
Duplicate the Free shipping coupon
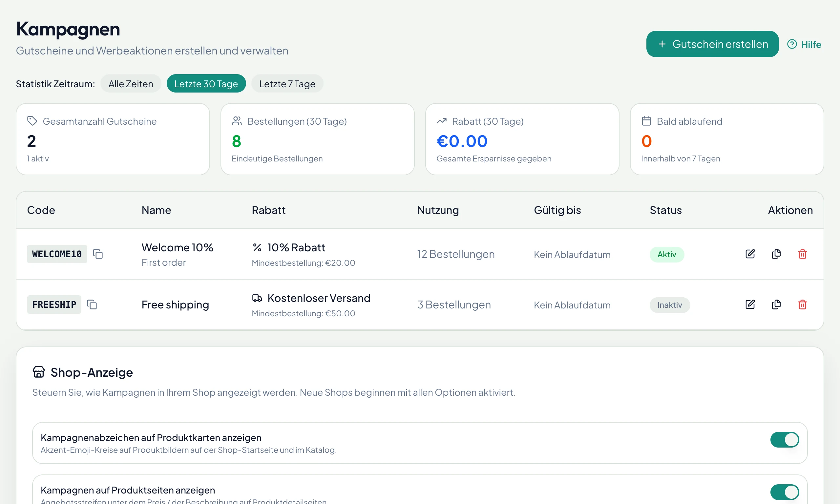(x=776, y=304)
